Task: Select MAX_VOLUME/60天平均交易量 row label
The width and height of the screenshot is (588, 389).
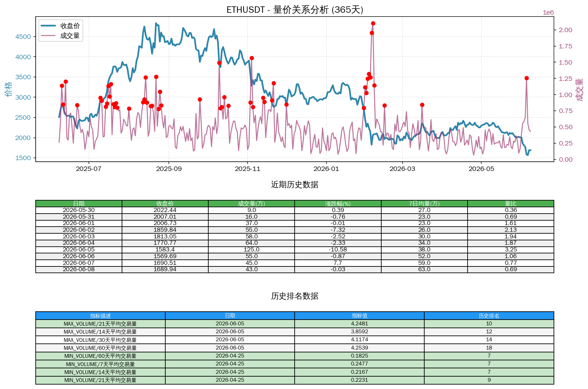Action: pos(100,348)
